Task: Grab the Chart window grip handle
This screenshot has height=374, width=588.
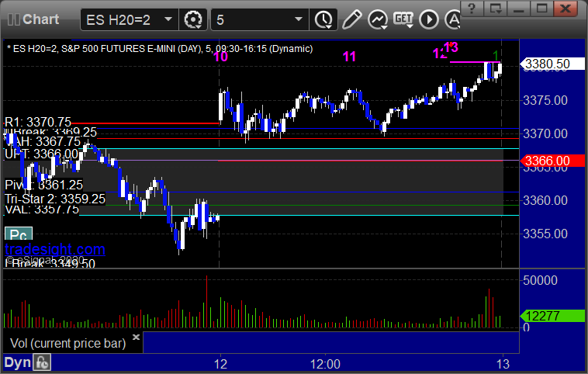Action: pyautogui.click(x=13, y=19)
